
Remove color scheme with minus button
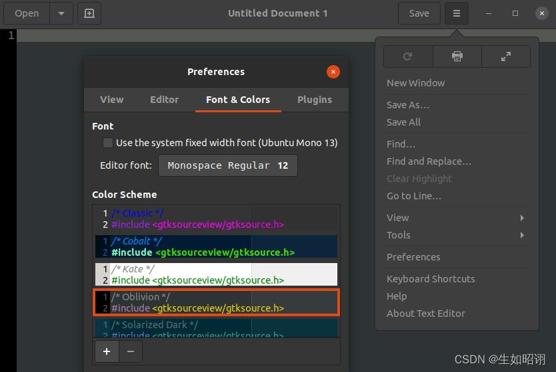(130, 351)
